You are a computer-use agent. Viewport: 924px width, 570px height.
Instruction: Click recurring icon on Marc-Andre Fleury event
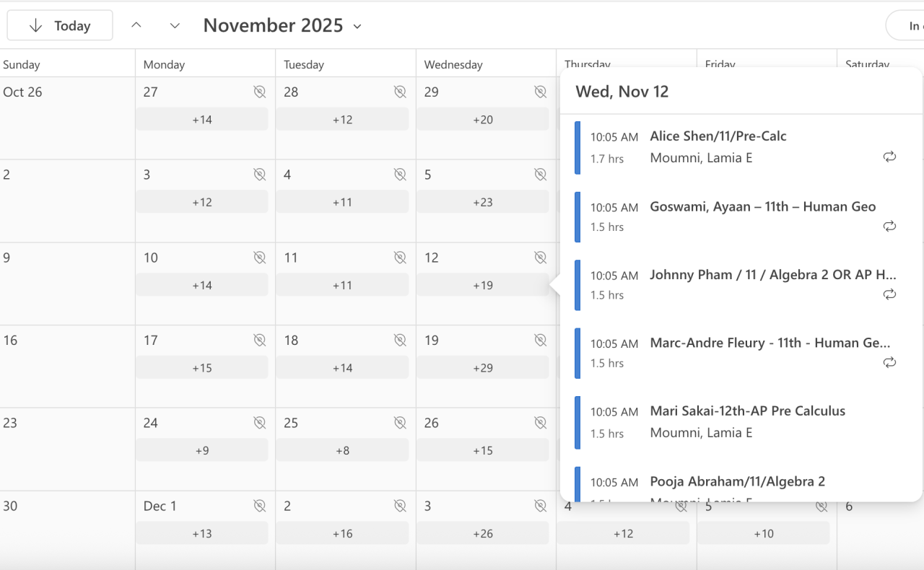[x=889, y=362]
